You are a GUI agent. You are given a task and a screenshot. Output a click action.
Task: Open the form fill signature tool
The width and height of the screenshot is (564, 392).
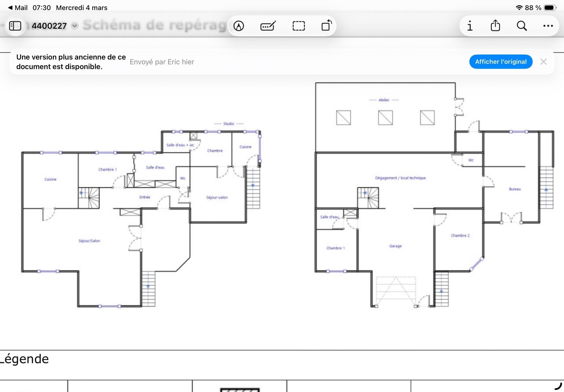[x=268, y=26]
